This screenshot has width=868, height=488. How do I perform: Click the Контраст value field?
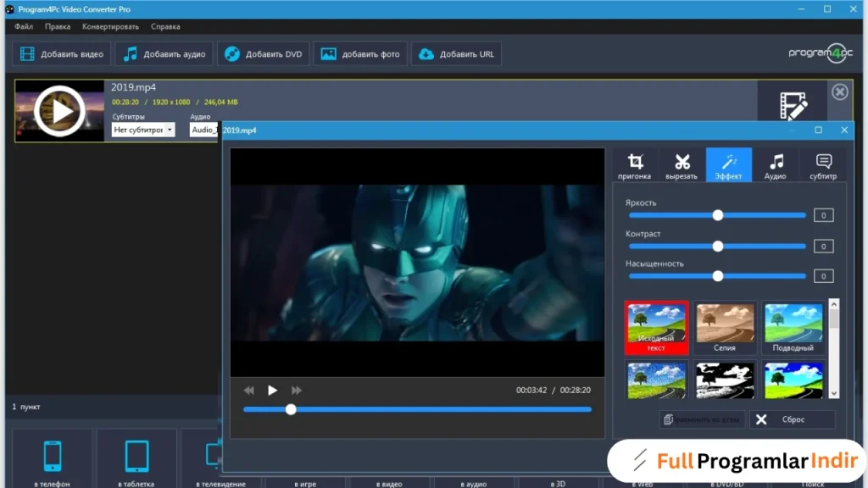824,247
